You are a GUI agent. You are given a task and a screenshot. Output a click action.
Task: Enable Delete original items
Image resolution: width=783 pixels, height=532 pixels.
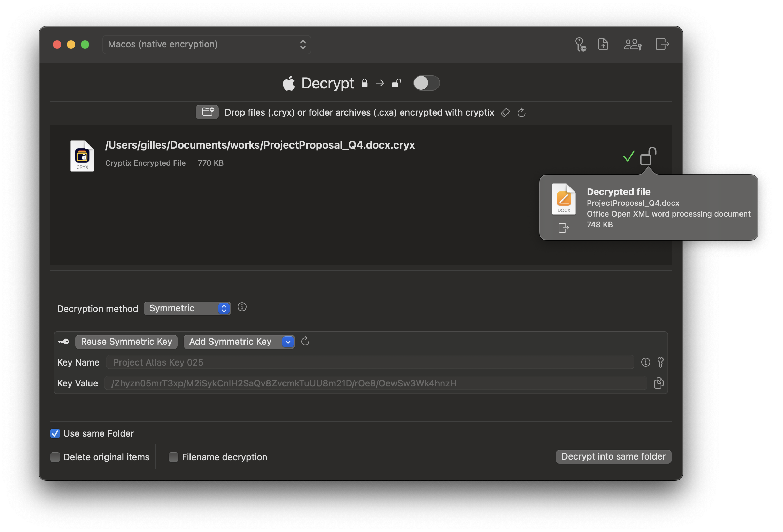pos(55,457)
